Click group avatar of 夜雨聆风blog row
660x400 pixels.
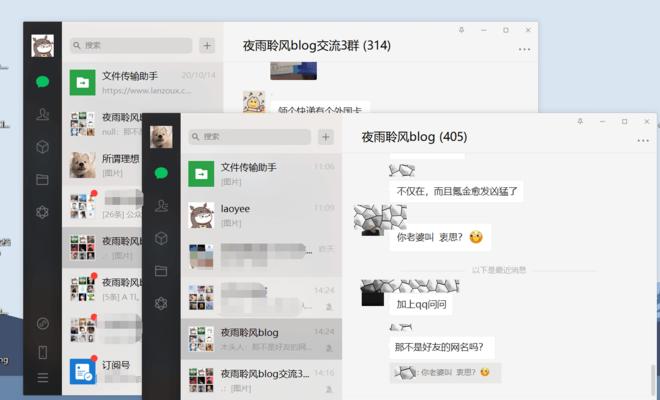coord(201,339)
